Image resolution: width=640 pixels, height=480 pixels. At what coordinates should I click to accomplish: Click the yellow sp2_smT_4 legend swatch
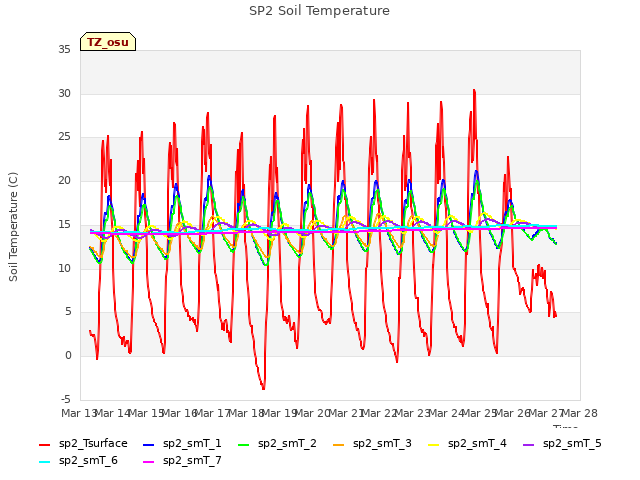[434, 444]
